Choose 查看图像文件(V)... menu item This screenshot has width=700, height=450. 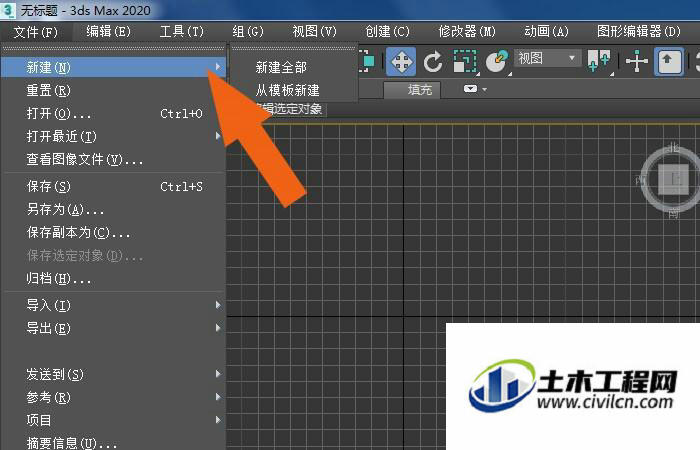[x=113, y=159]
